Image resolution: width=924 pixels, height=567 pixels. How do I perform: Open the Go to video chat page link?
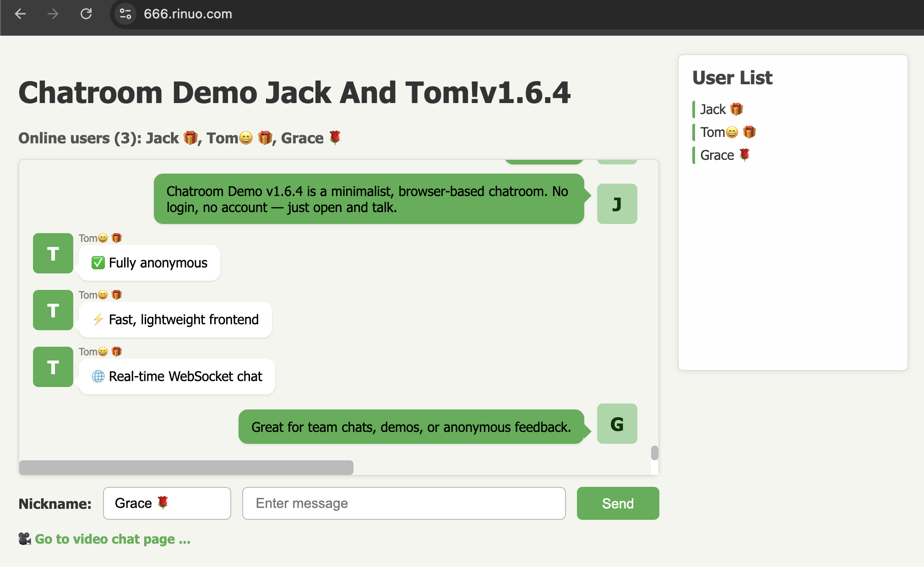[x=113, y=539]
